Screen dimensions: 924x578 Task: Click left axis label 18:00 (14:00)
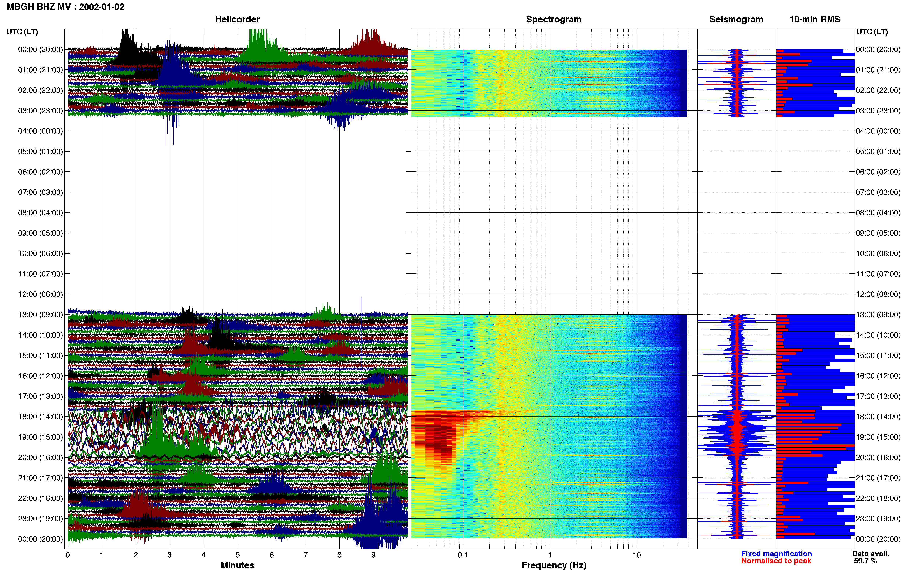click(x=41, y=417)
